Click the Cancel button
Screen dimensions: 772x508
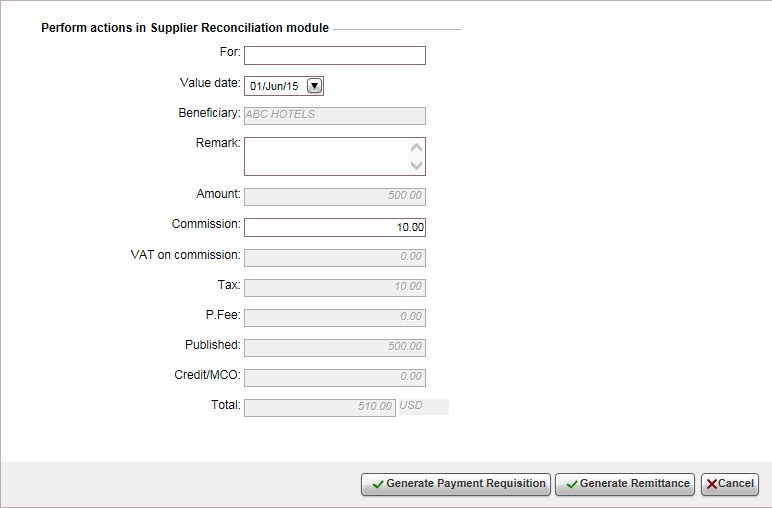(730, 484)
